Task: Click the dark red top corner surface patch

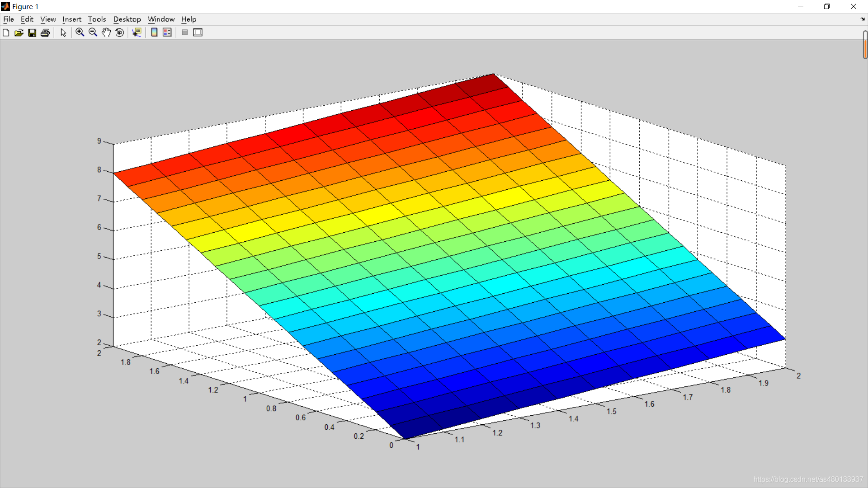Action: click(481, 85)
